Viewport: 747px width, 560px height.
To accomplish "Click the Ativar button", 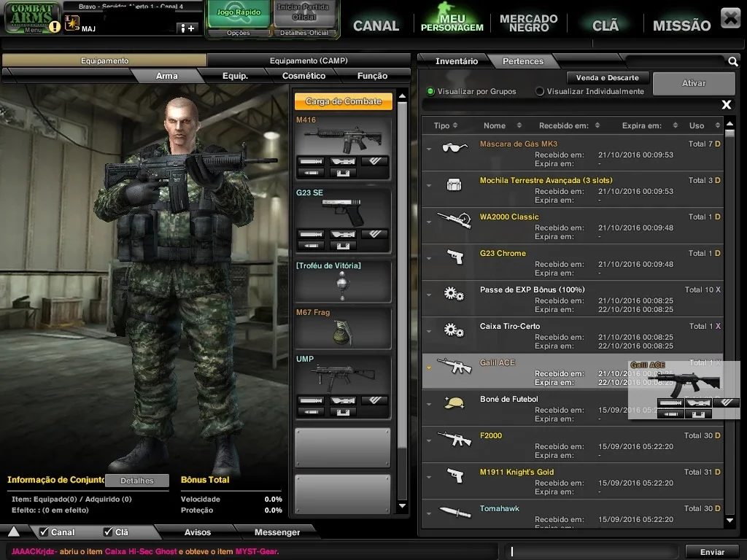I will [694, 83].
